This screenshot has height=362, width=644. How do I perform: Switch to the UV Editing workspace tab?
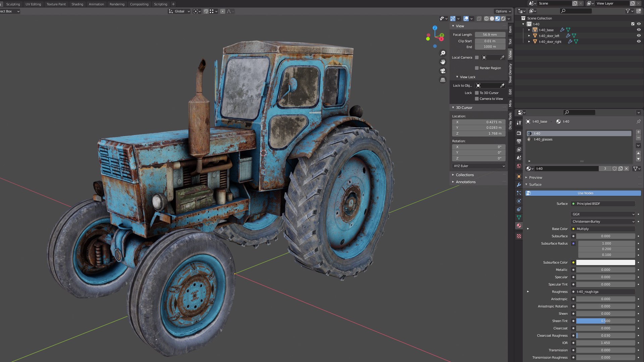pos(33,4)
